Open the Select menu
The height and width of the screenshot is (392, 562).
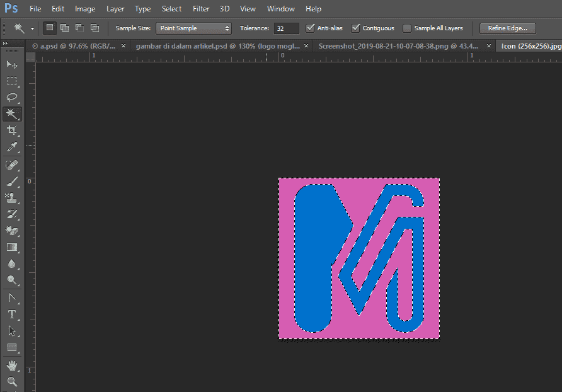pos(171,9)
